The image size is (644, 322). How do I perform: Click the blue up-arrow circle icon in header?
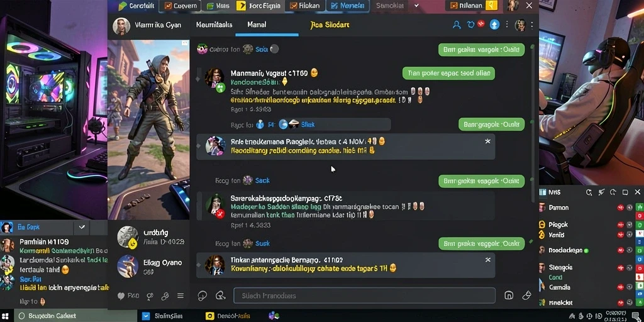click(494, 25)
